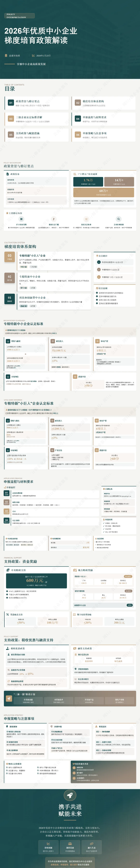Click the POLICY INTERPRETATION badge
The width and height of the screenshot is (140, 868).
20,16
